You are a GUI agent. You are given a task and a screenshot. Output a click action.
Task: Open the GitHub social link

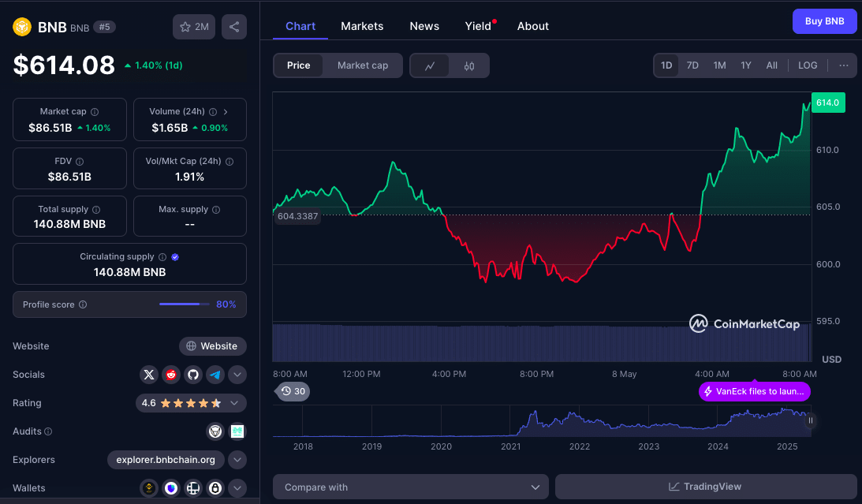(193, 375)
